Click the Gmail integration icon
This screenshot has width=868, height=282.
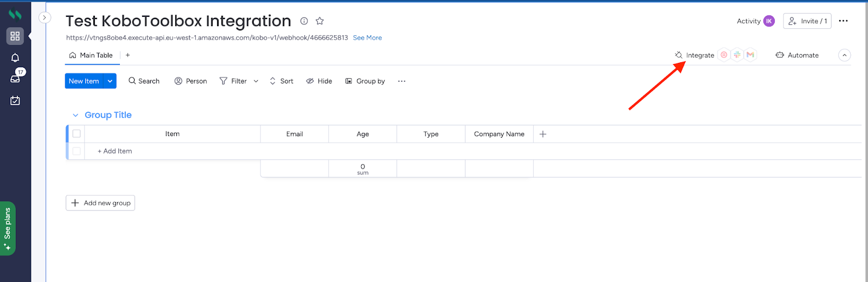pos(750,55)
